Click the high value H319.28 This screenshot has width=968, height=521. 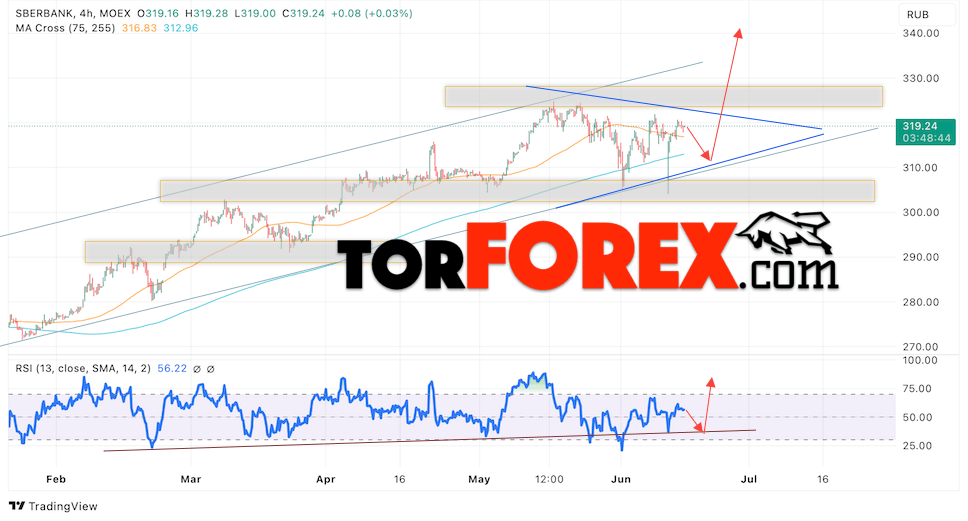(x=206, y=13)
